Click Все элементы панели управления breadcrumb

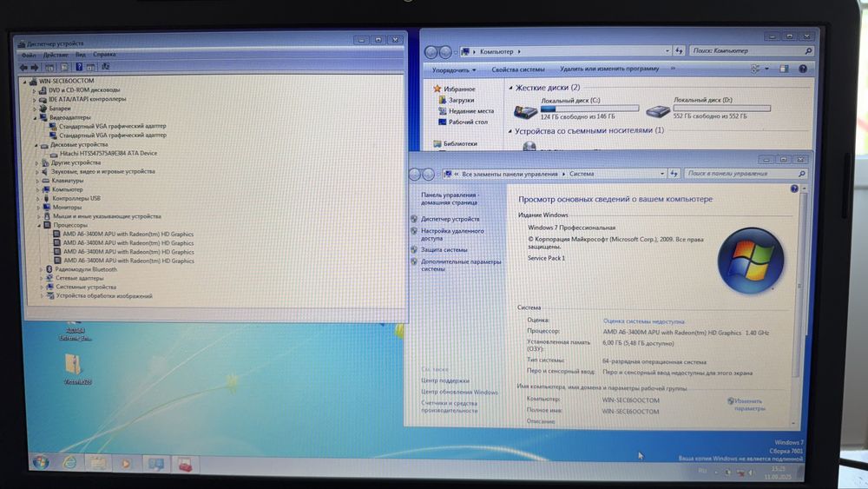click(510, 174)
